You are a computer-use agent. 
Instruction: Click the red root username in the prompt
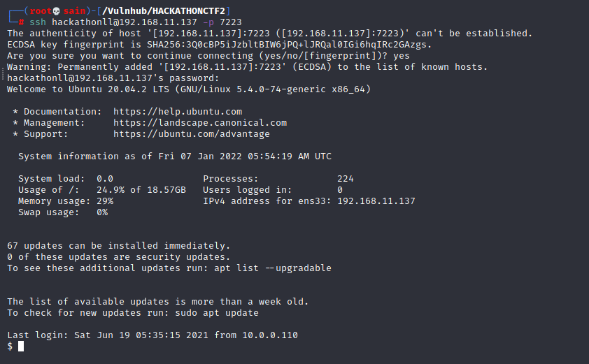41,11
